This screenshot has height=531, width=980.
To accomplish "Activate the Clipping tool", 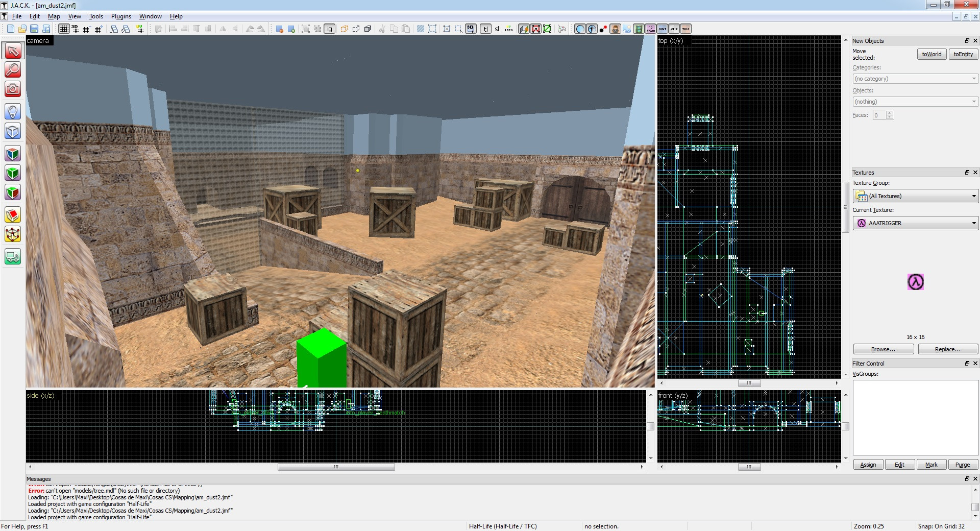I will [13, 214].
